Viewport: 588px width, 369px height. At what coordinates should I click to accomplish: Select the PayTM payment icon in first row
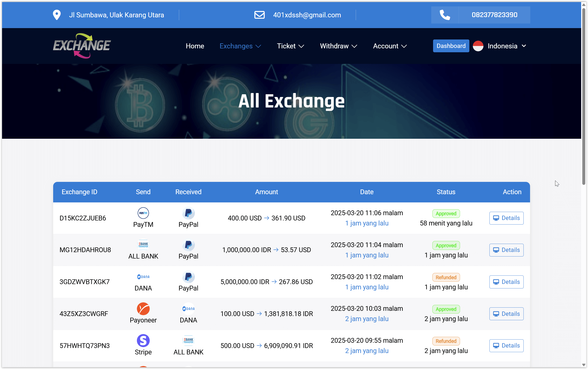pyautogui.click(x=143, y=213)
